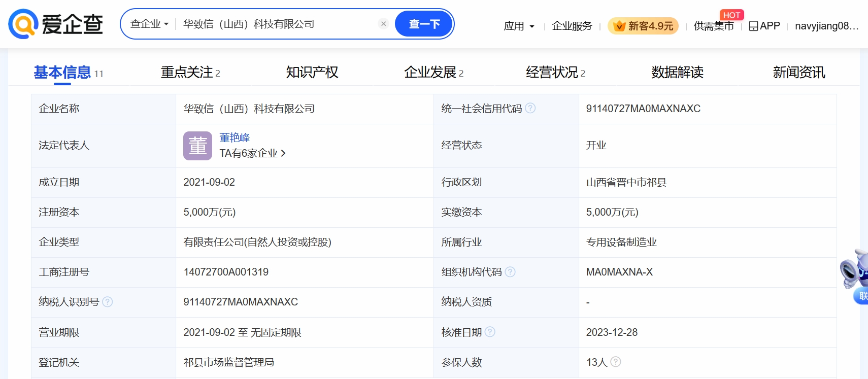This screenshot has width=868, height=379.
Task: Click help icon beside 纳税人识别号
Action: click(x=107, y=302)
